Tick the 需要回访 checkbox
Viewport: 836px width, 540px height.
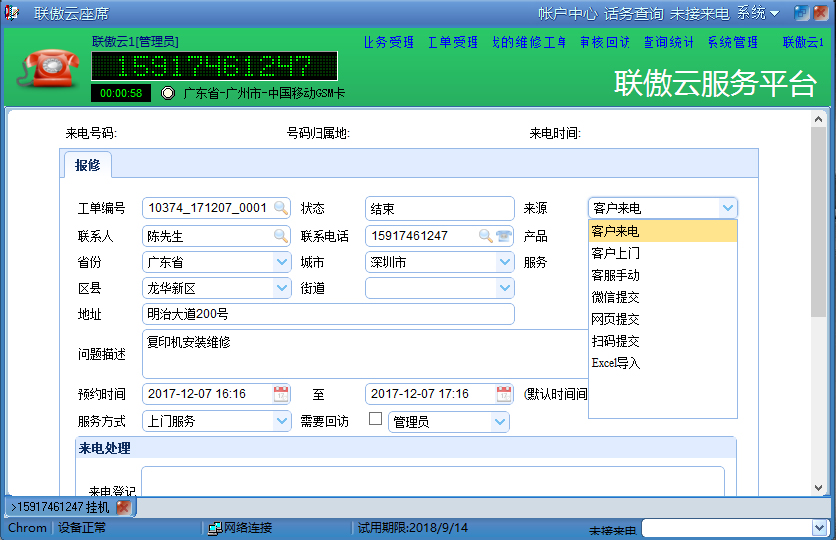(x=376, y=420)
